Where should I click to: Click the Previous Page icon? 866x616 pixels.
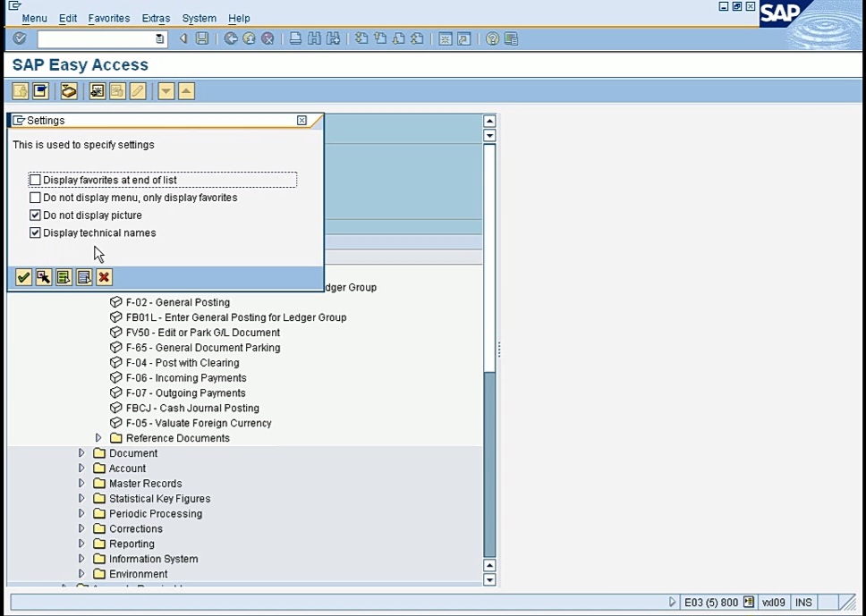click(380, 38)
